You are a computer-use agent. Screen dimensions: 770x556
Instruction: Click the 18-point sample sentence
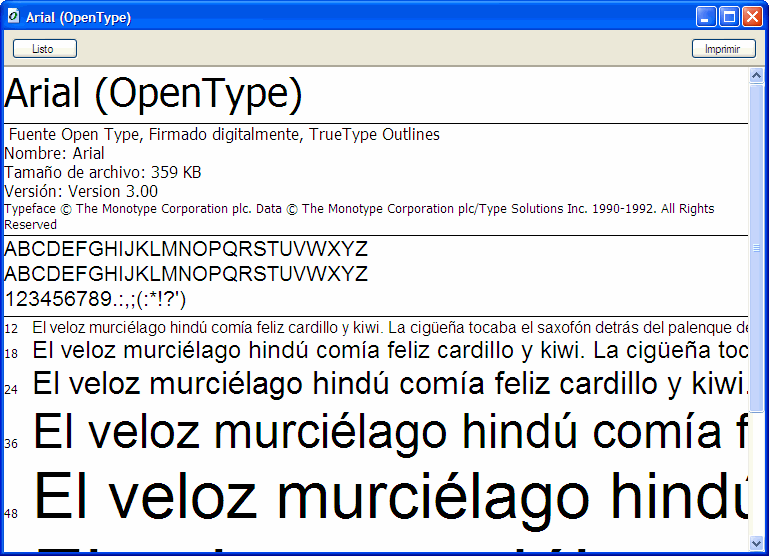click(x=390, y=351)
